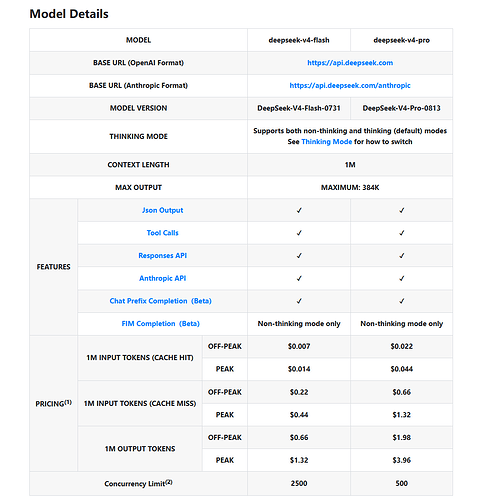This screenshot has width=497, height=500.
Task: Click the MAXIMUM: 384K output cell
Action: coord(350,187)
